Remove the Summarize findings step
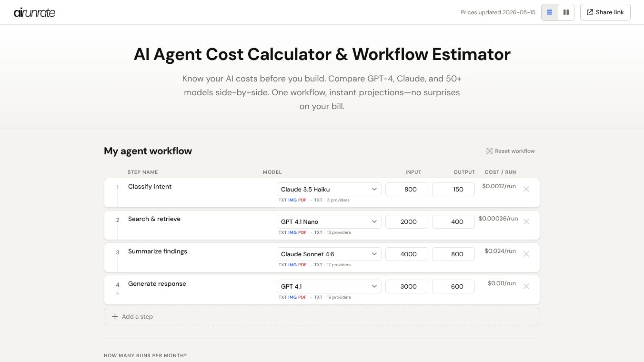Screen dimensions: 644x362 [x=526, y=254]
